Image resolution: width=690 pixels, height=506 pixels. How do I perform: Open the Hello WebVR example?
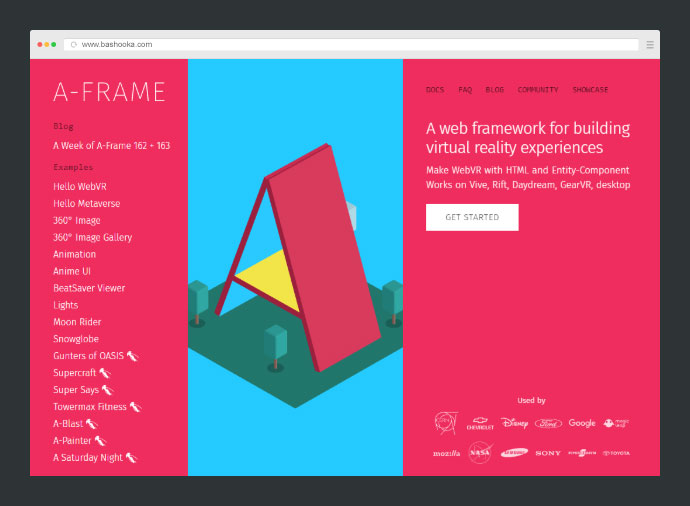[x=80, y=187]
